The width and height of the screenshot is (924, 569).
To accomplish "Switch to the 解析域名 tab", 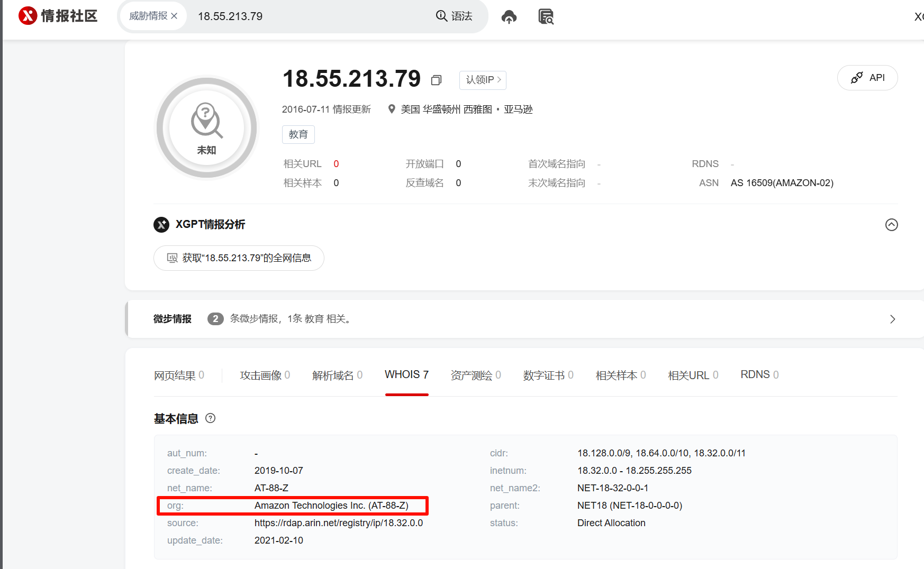I will tap(338, 375).
